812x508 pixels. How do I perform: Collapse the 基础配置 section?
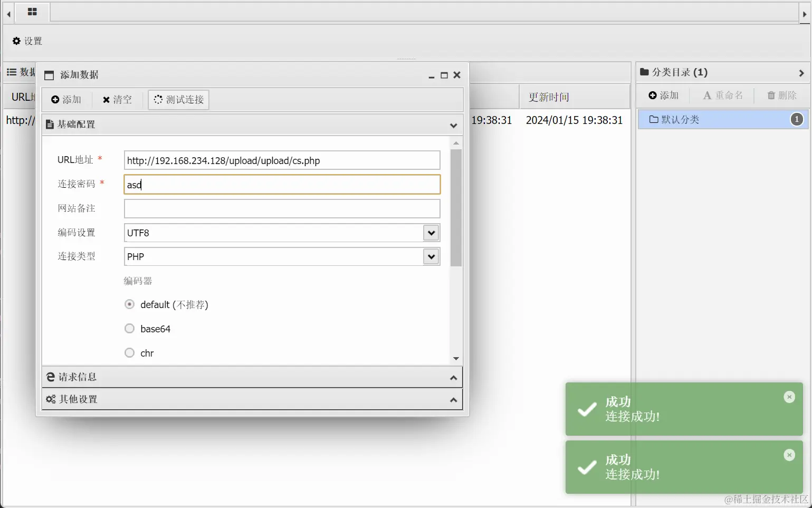tap(453, 125)
